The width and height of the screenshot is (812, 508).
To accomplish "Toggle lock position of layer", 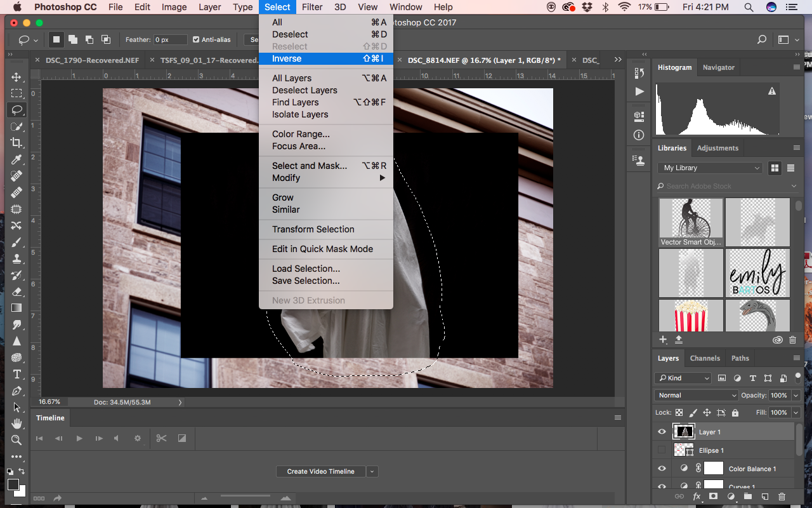I will coord(707,413).
